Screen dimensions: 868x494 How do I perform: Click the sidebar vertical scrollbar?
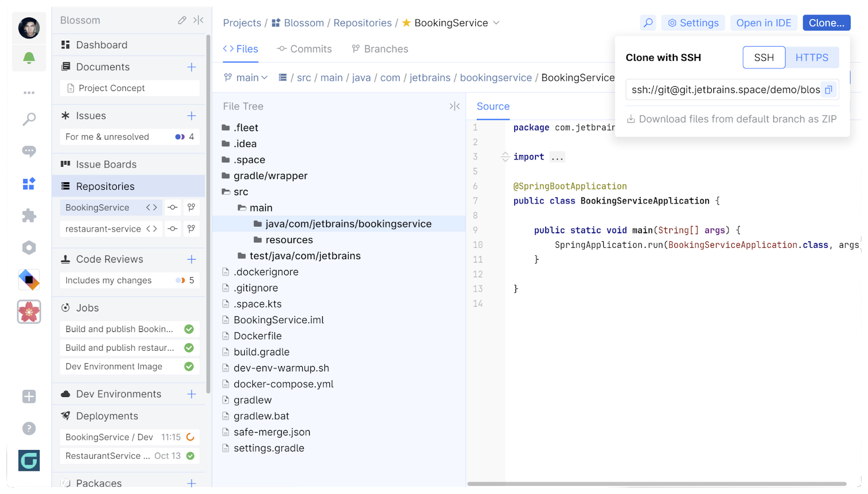208,214
